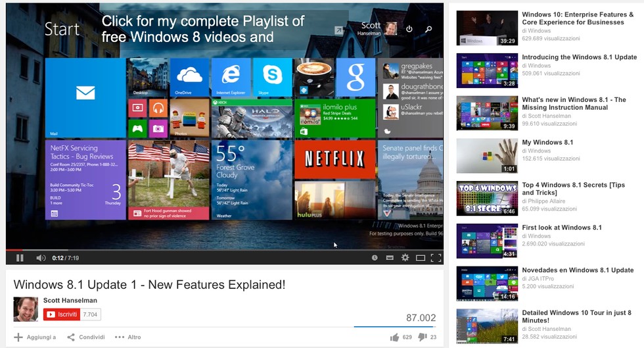Click the Scott Hanselman user picture on Start

(x=391, y=28)
